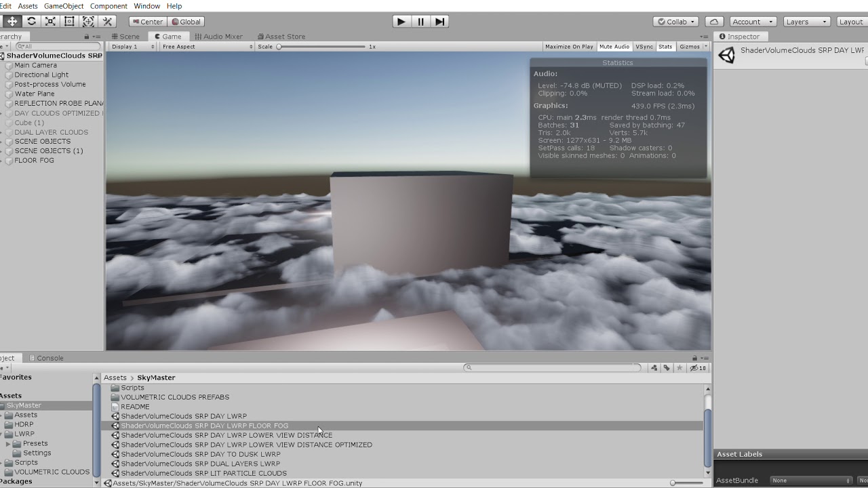Click the favorites star icon
This screenshot has height=488, width=868.
click(x=679, y=368)
